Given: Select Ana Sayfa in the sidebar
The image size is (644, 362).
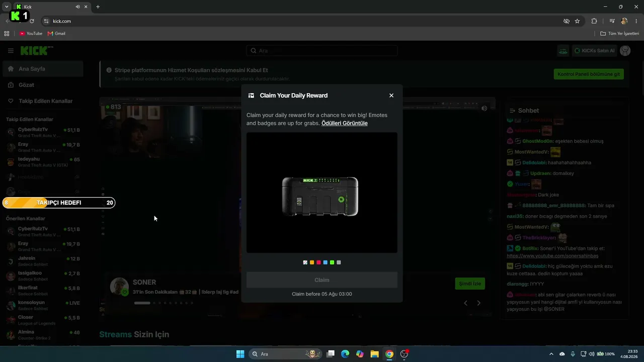Looking at the screenshot, I should pos(43,69).
